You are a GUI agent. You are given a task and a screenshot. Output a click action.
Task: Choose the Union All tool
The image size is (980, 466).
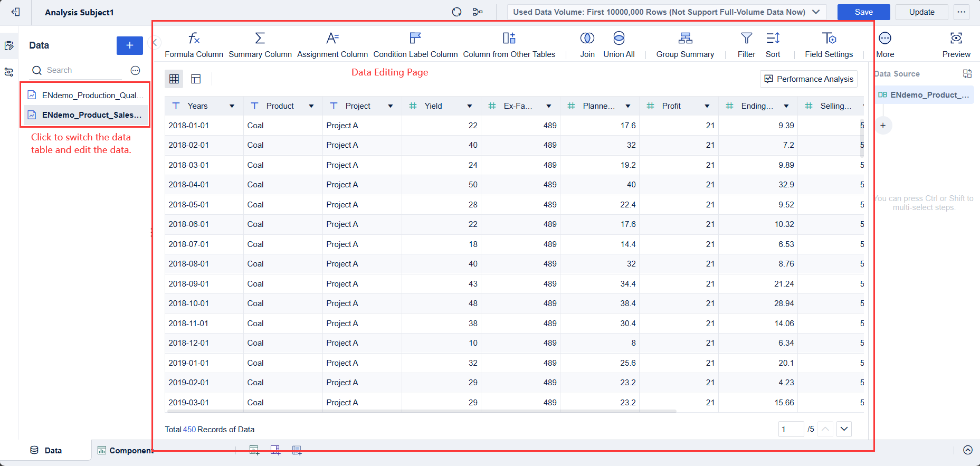tap(619, 45)
